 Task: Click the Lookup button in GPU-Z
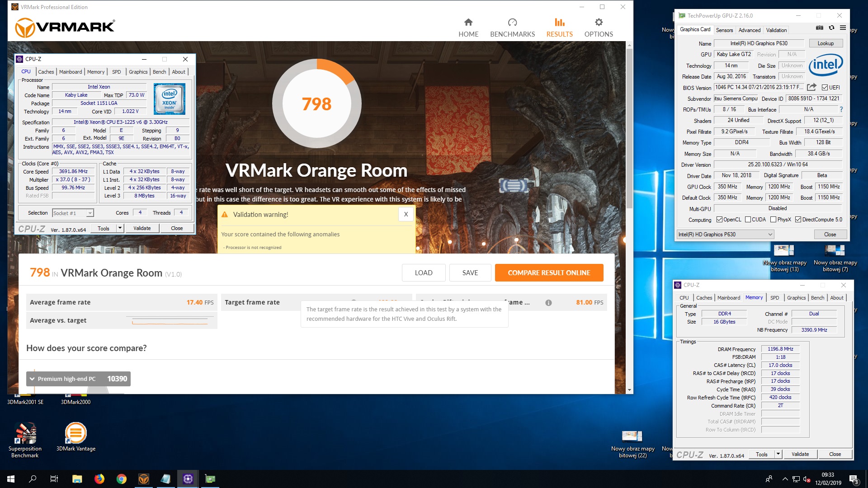(x=826, y=43)
